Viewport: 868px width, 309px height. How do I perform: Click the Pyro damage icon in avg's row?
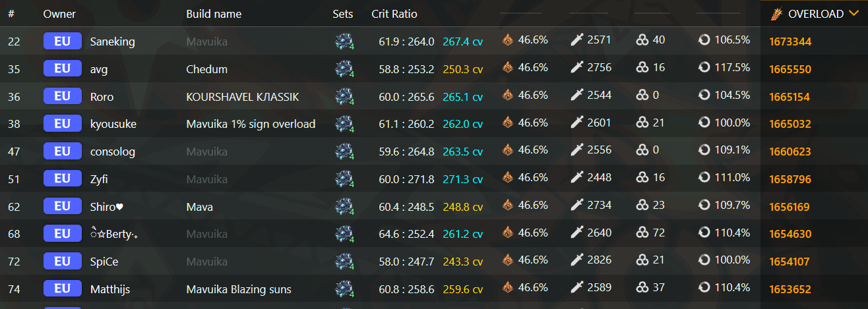pos(508,67)
